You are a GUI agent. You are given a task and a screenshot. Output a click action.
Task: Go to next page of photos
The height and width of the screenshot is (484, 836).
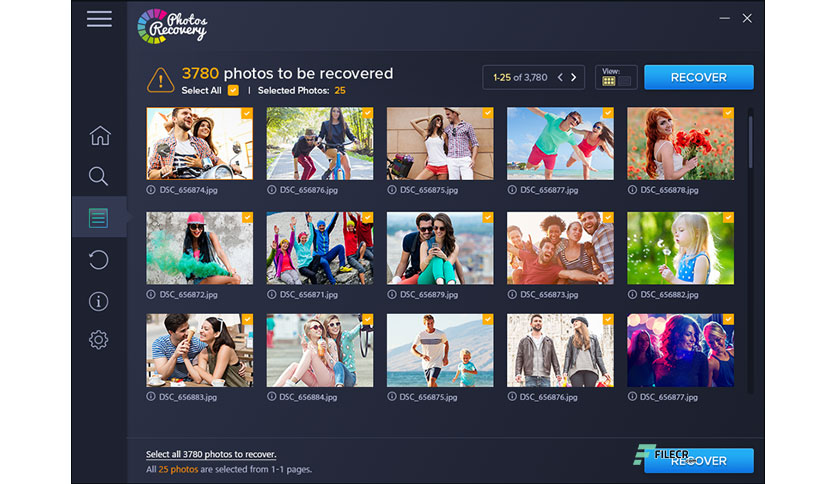click(x=574, y=77)
